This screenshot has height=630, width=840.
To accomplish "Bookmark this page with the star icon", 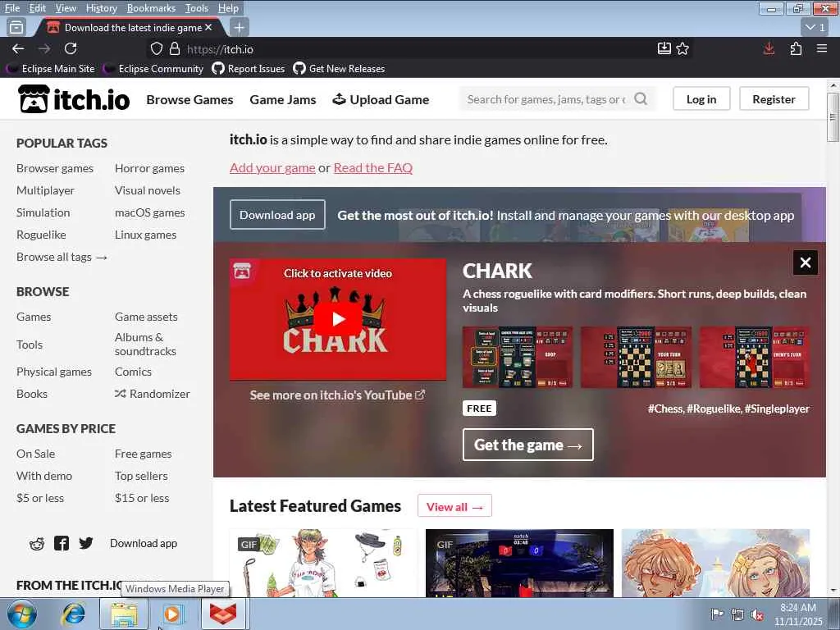I will tap(682, 48).
